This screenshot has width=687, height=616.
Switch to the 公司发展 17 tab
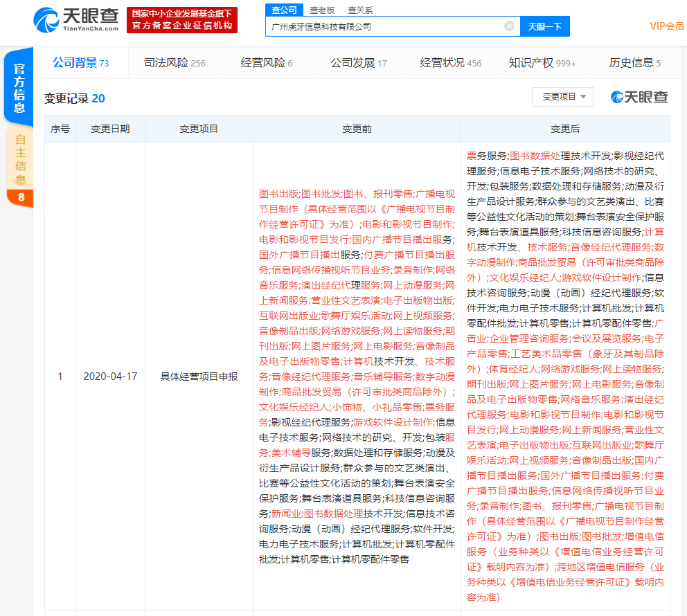click(x=358, y=62)
